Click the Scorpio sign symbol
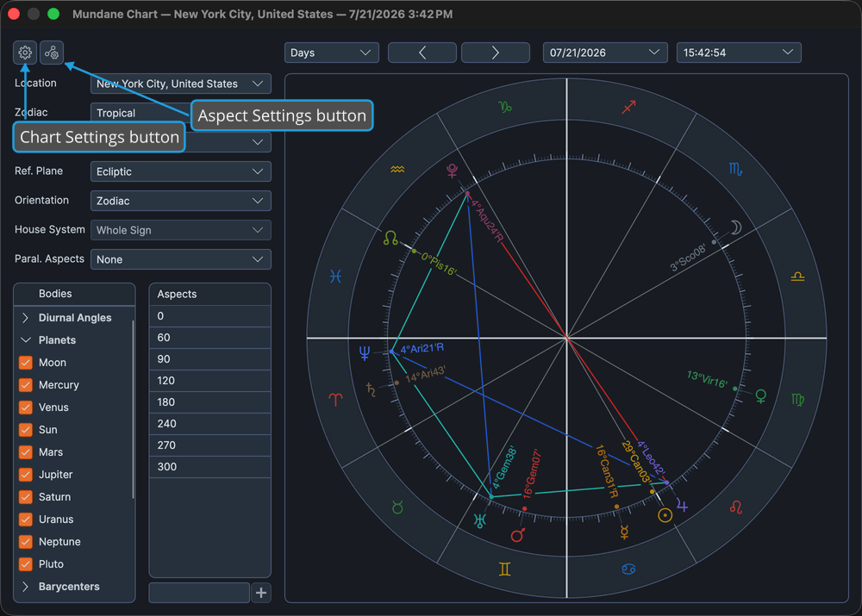 click(735, 169)
